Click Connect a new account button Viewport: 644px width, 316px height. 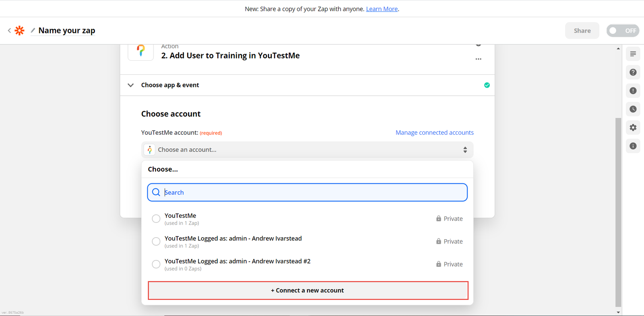308,290
